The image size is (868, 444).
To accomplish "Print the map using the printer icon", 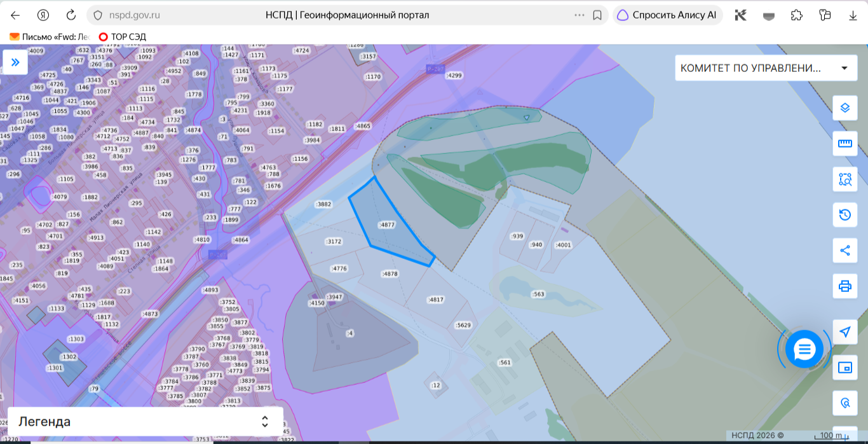I will point(845,286).
